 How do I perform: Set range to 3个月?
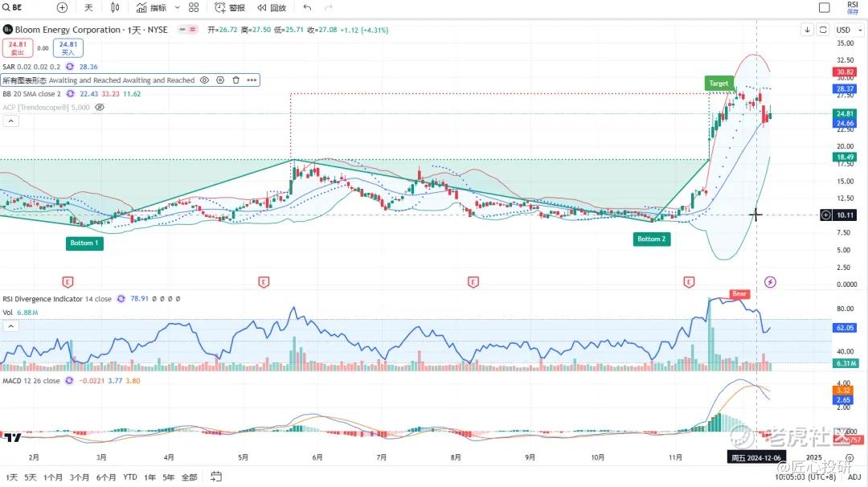79,477
